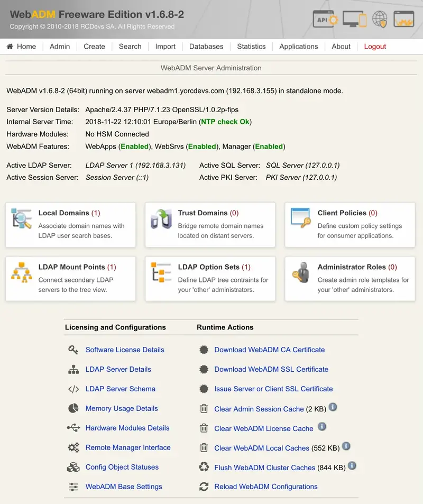The width and height of the screenshot is (423, 504).
Task: Open the Search menu
Action: [x=130, y=47]
